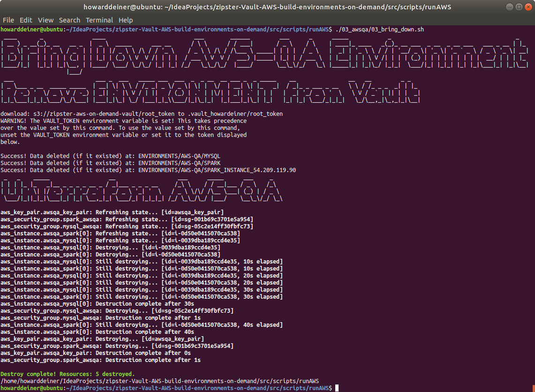Click awsqa_spark[0] Still destroying 20s elapsed
Viewport: 535px width, 392px height.
[x=142, y=282]
